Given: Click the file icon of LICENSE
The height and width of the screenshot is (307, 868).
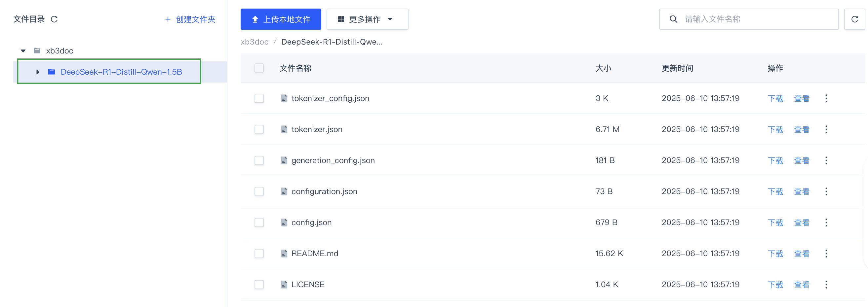Looking at the screenshot, I should [284, 285].
